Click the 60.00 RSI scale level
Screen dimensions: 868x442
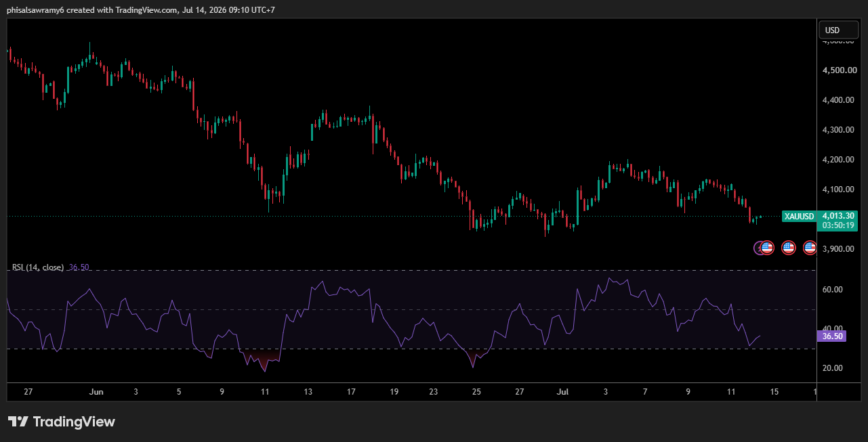click(833, 290)
